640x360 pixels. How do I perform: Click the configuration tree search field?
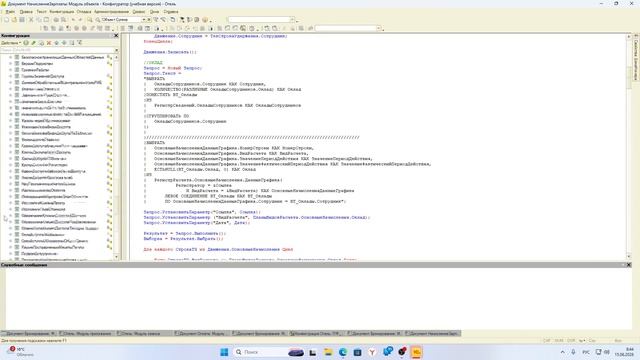point(57,50)
